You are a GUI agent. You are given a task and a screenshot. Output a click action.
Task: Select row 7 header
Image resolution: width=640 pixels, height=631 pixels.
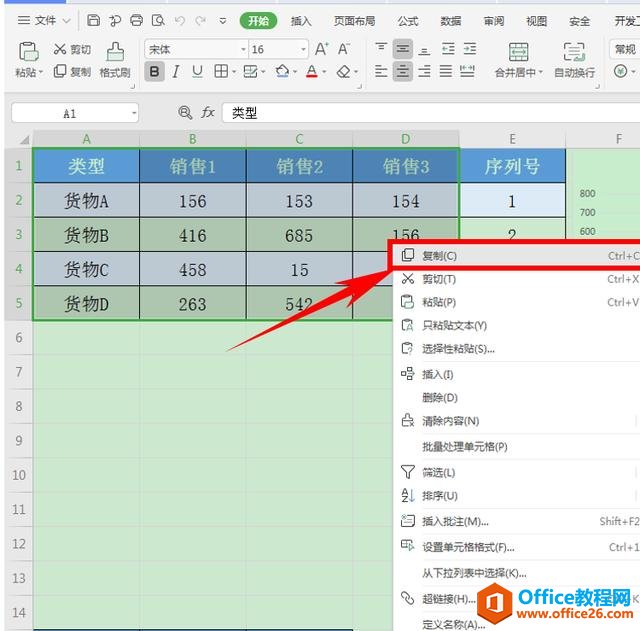click(x=19, y=372)
